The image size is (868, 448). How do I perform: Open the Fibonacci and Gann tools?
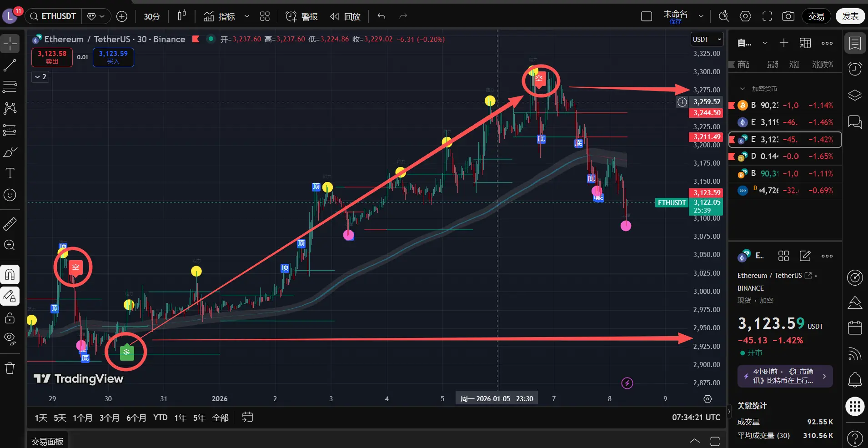[10, 86]
